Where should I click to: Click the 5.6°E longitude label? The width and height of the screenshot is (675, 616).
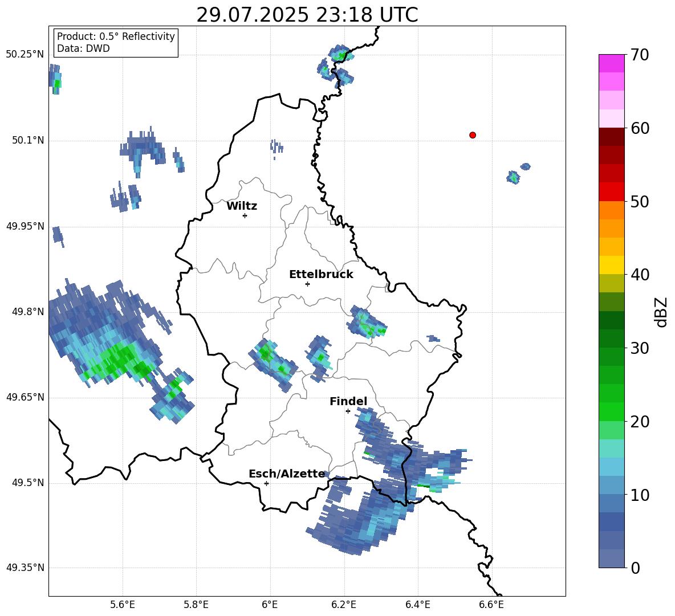(x=123, y=605)
